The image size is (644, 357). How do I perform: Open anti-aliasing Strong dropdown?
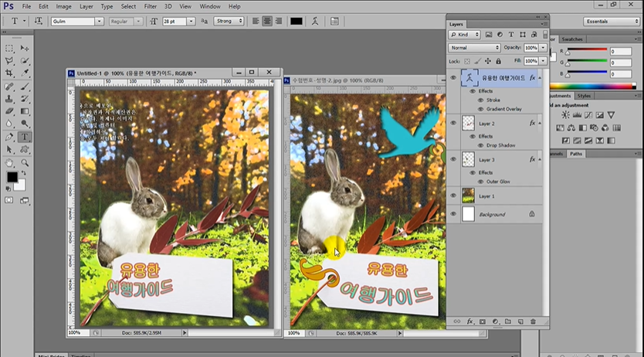[x=229, y=21]
